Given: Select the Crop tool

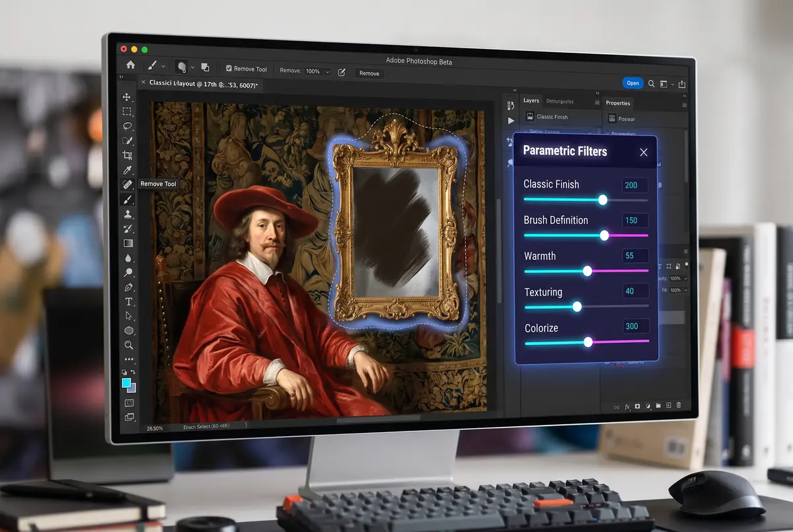Looking at the screenshot, I should (x=128, y=155).
